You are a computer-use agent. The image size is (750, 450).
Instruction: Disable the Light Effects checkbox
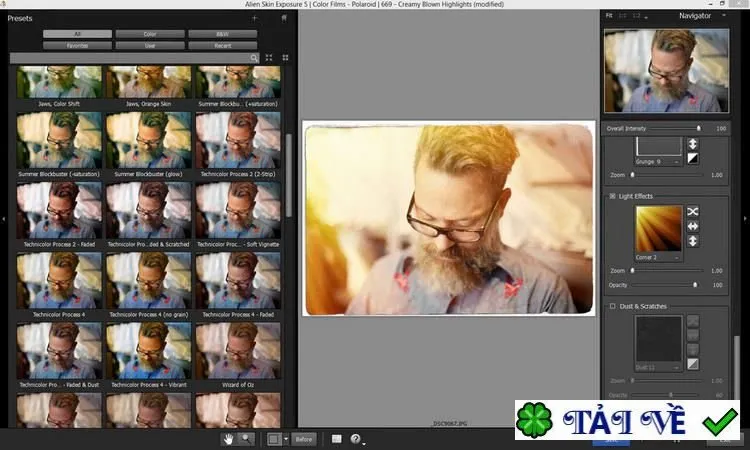coord(612,196)
